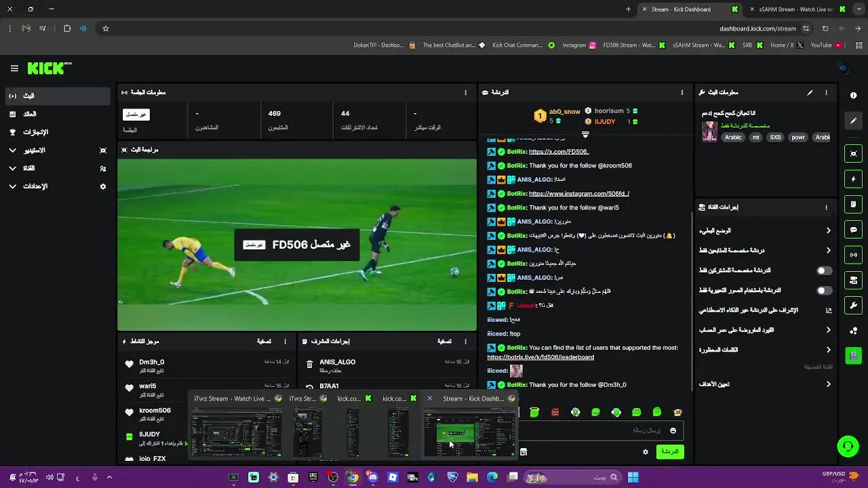
Task: Open channel actions panel three-dot menu
Action: [826, 207]
